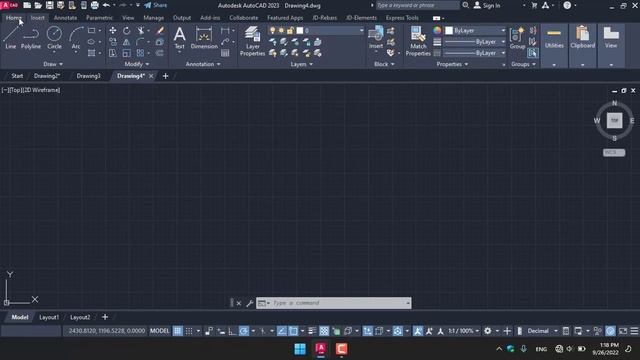Screen dimensions: 640x360
Task: Toggle MODEL space button in status bar
Action: pos(160,331)
